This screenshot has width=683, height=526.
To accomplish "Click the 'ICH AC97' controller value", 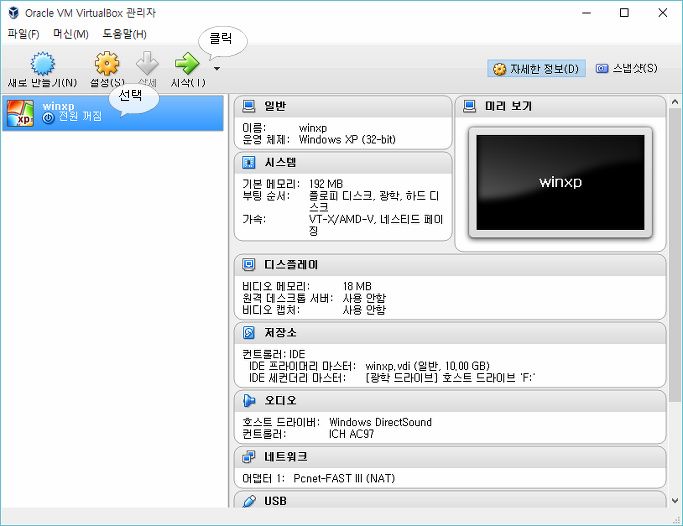I will pyautogui.click(x=351, y=434).
